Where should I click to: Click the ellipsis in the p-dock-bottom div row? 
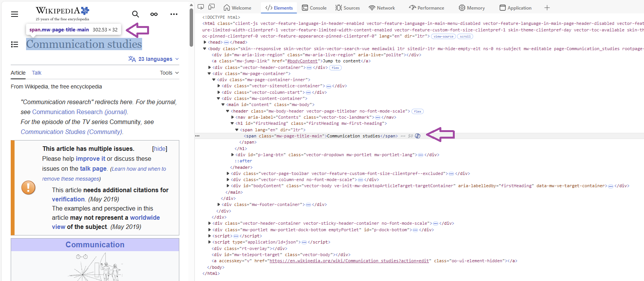tap(415, 230)
